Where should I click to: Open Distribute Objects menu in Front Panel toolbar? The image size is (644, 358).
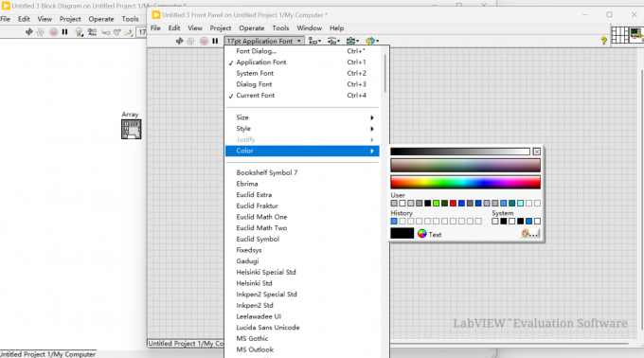pyautogui.click(x=333, y=41)
